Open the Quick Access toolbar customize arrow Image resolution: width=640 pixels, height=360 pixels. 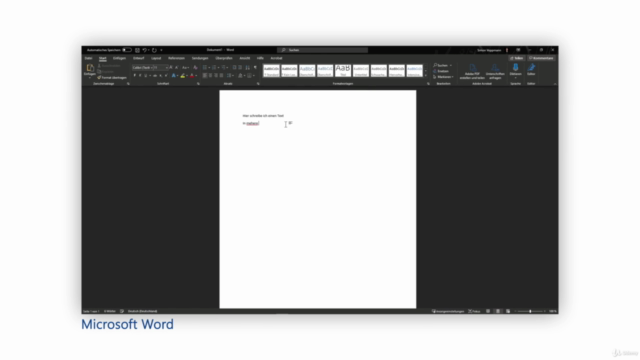[x=161, y=50]
